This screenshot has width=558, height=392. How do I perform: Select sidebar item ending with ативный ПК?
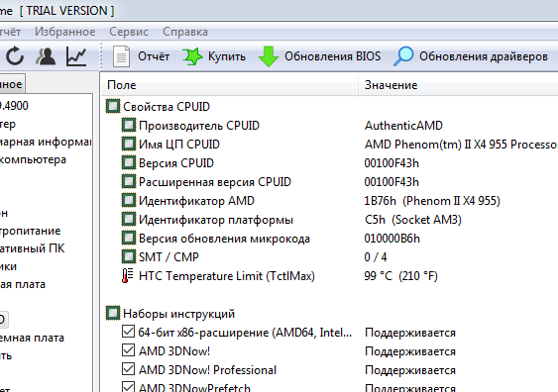point(33,248)
